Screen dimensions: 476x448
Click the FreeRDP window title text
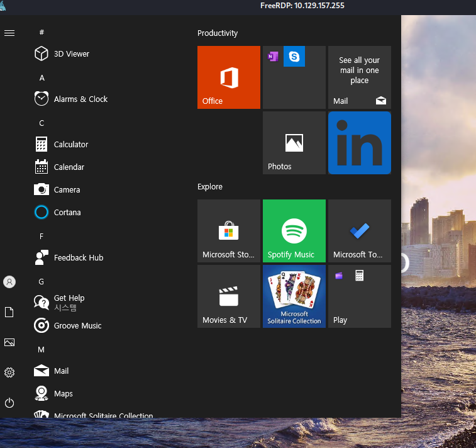[x=302, y=6]
